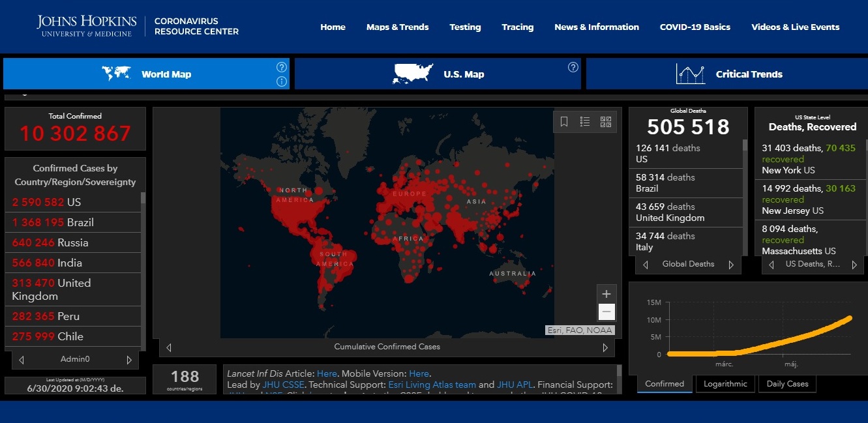The width and height of the screenshot is (868, 423).
Task: Open the Home menu item
Action: (x=333, y=27)
